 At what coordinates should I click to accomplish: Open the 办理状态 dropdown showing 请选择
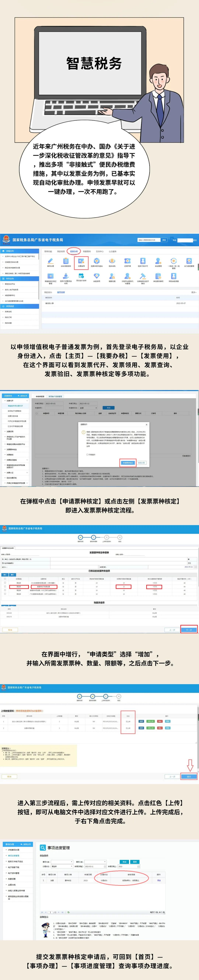62,866
